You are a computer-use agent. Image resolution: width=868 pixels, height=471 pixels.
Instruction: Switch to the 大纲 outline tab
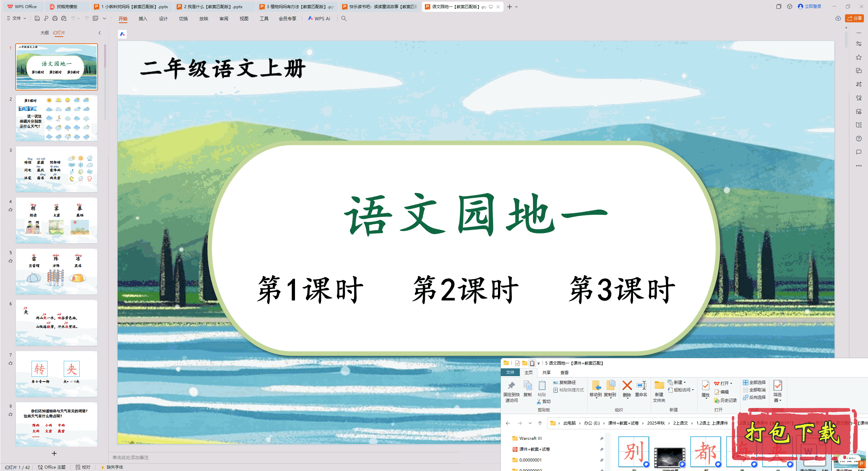(44, 33)
